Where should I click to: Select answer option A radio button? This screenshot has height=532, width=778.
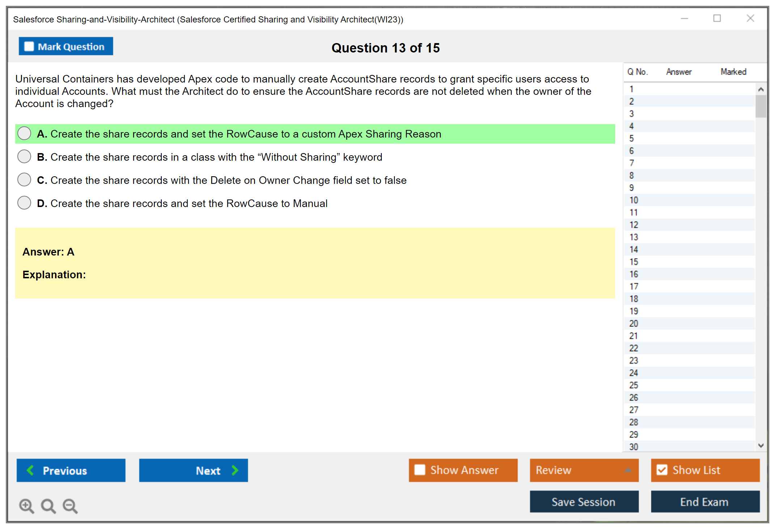pyautogui.click(x=24, y=134)
